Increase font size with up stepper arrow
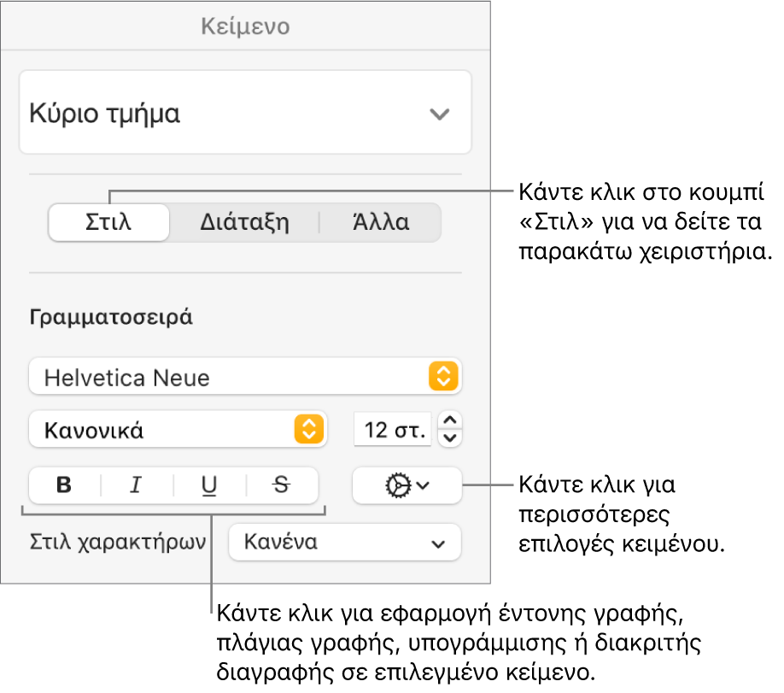 (x=450, y=420)
